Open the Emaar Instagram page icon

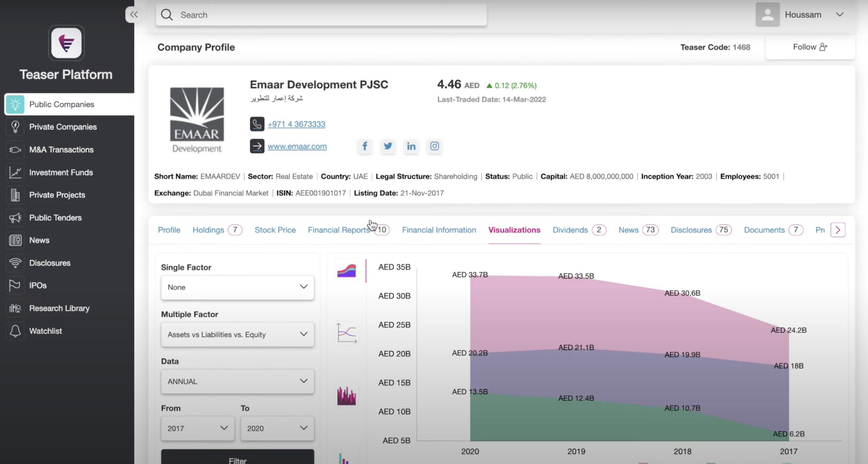[x=434, y=146]
